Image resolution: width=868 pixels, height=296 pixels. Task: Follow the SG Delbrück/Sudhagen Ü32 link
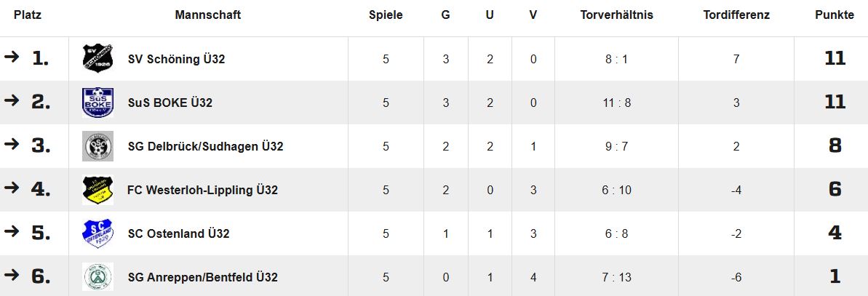pos(205,146)
